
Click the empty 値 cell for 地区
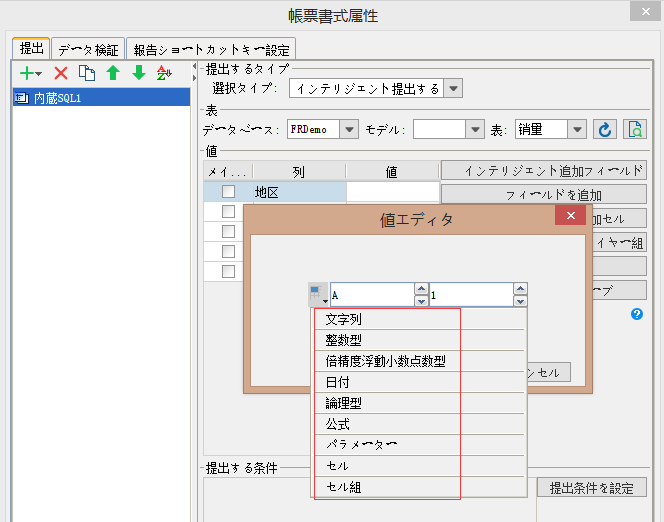point(393,192)
